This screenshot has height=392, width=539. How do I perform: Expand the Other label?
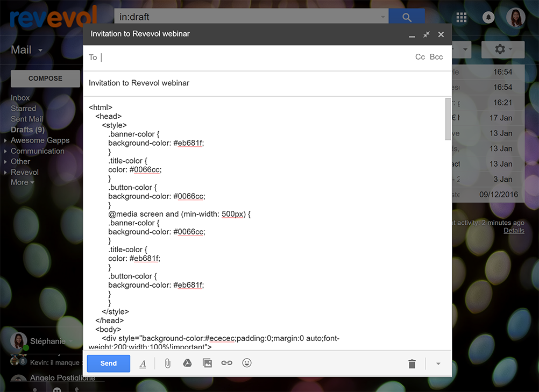pos(5,161)
